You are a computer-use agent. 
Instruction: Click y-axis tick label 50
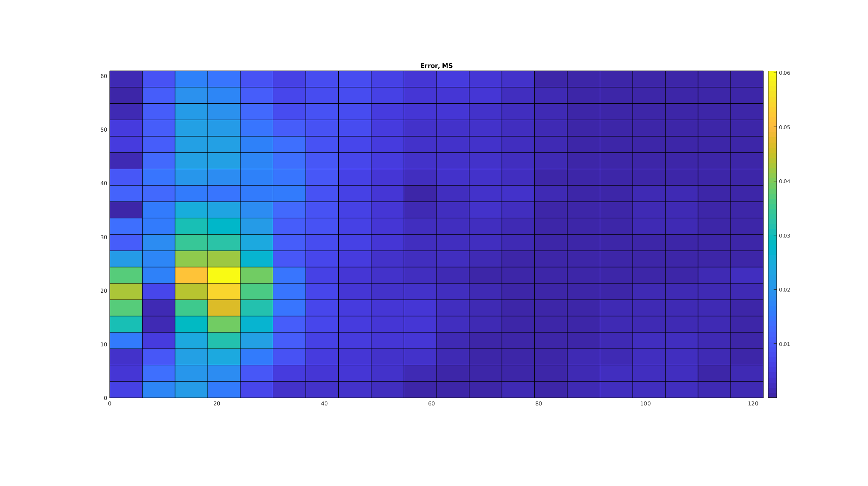point(104,130)
